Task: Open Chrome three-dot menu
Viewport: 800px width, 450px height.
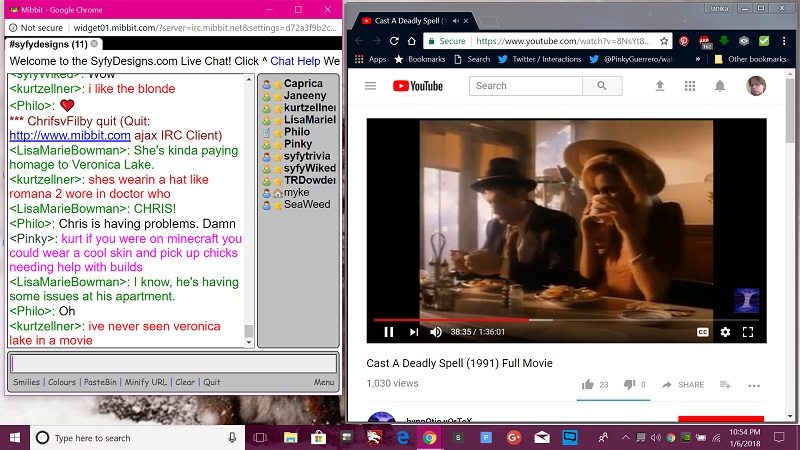Action: [784, 41]
